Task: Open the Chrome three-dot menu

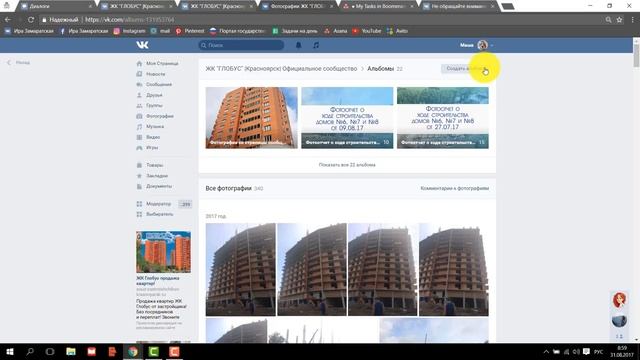Action: (x=633, y=20)
